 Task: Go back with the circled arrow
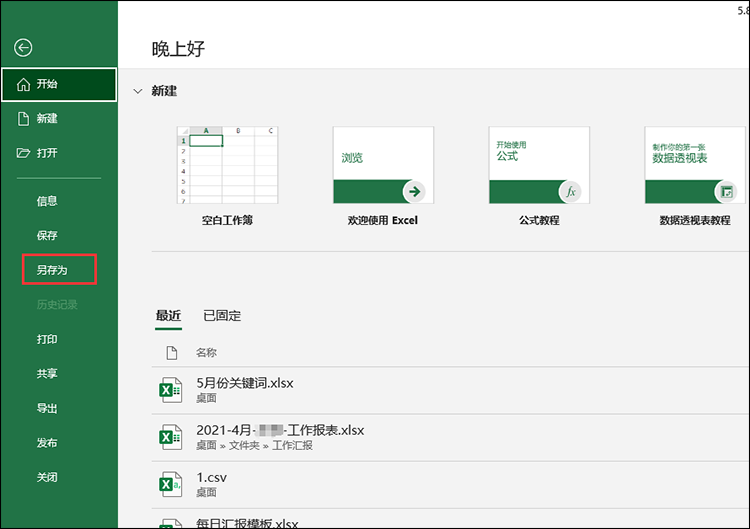[x=23, y=47]
